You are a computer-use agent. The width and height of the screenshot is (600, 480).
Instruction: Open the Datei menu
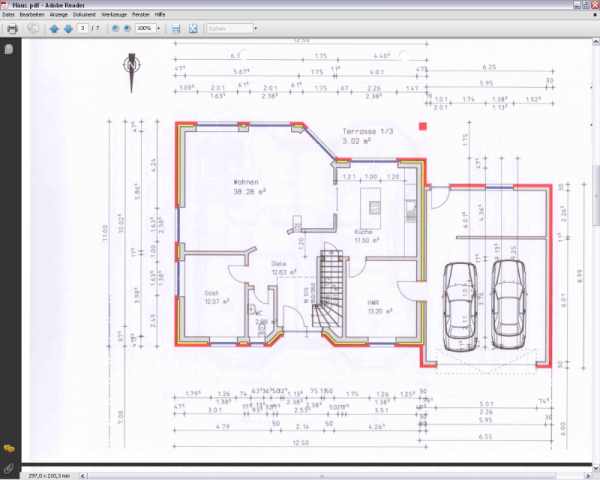coord(9,15)
